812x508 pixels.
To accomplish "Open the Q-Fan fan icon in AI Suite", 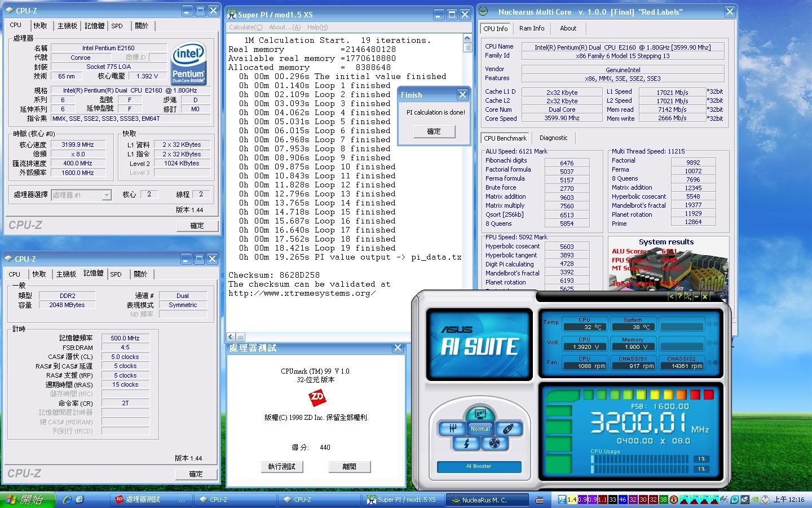I will [495, 443].
